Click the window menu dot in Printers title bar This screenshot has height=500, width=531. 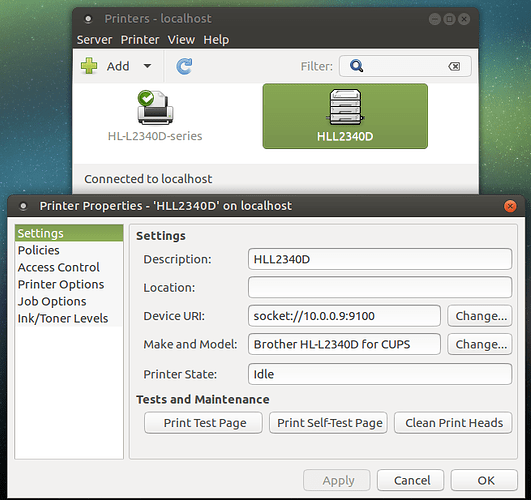click(x=88, y=19)
